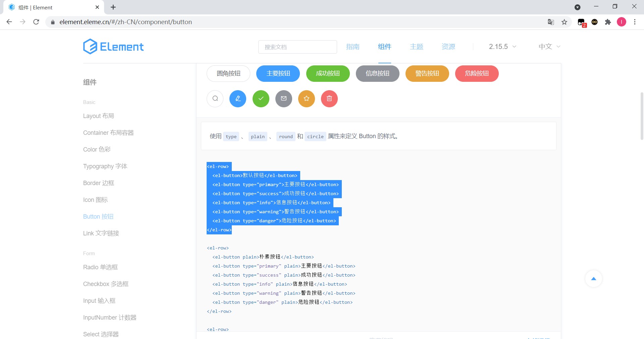Open Link 文字链接 in the sidebar

click(101, 233)
